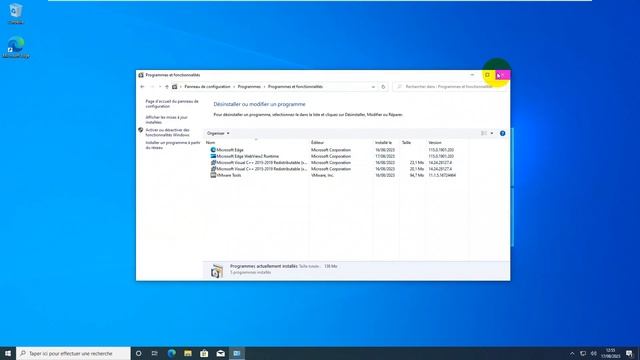Open Afficher les mises à jour installées

tap(167, 120)
